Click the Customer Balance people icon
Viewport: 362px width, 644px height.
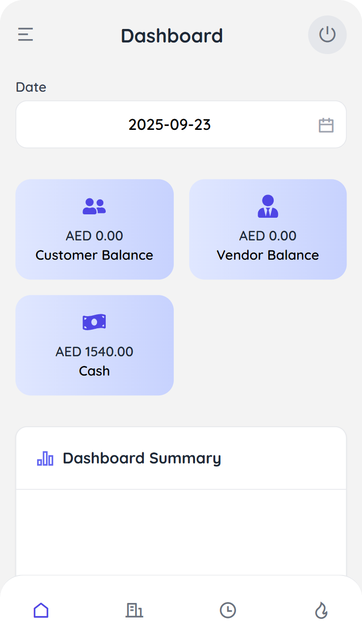(94, 206)
